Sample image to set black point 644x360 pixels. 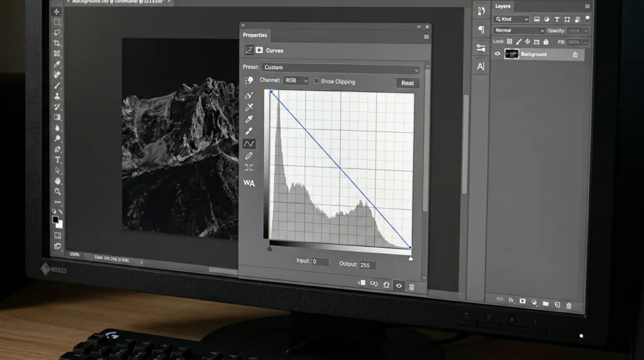[x=249, y=107]
